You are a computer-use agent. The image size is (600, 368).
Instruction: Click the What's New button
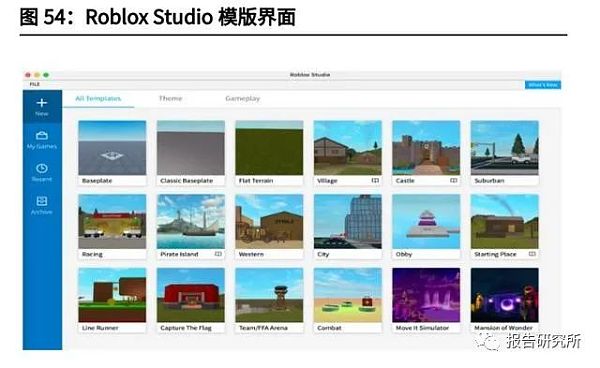coord(543,85)
